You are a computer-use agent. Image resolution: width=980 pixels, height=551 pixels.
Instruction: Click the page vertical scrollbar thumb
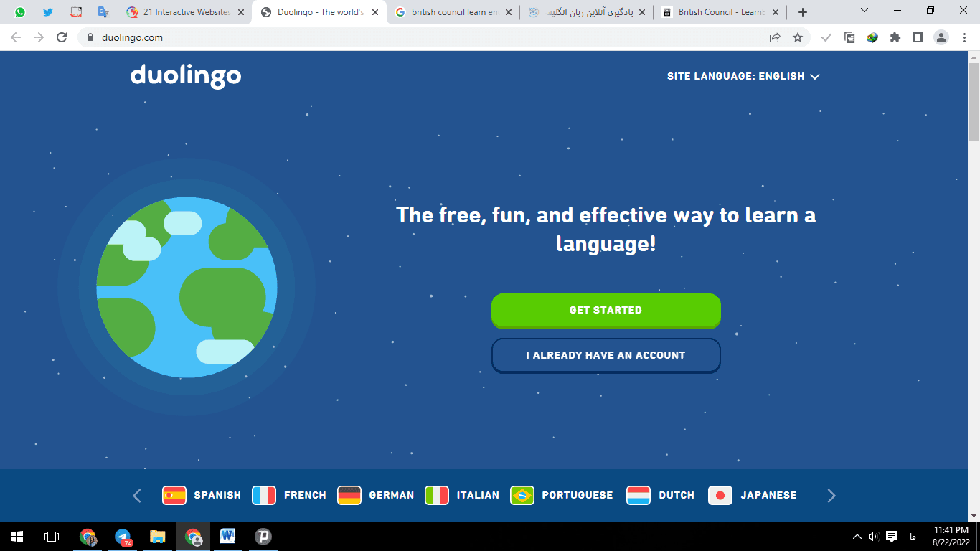click(974, 100)
